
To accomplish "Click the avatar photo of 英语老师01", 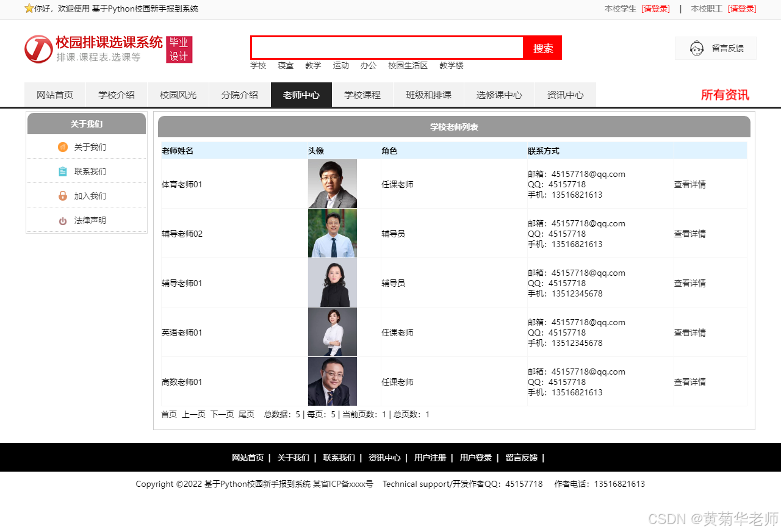I will tap(333, 332).
